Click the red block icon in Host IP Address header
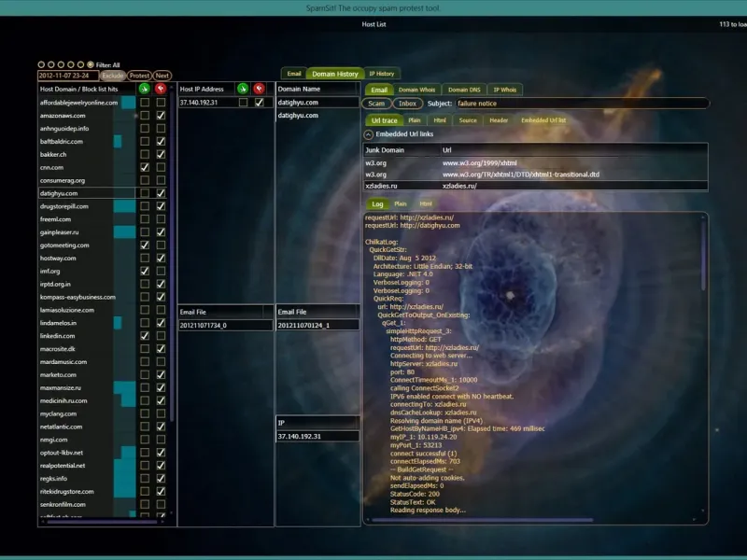747x560 pixels. point(260,89)
